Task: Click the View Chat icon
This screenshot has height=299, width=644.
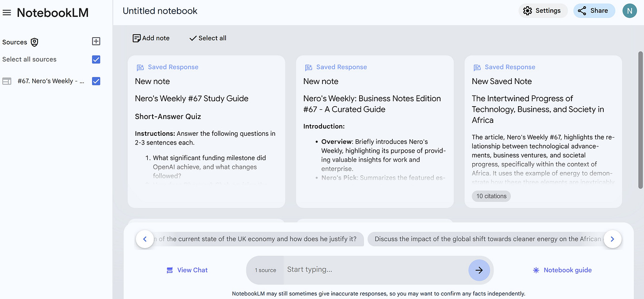Action: 170,270
